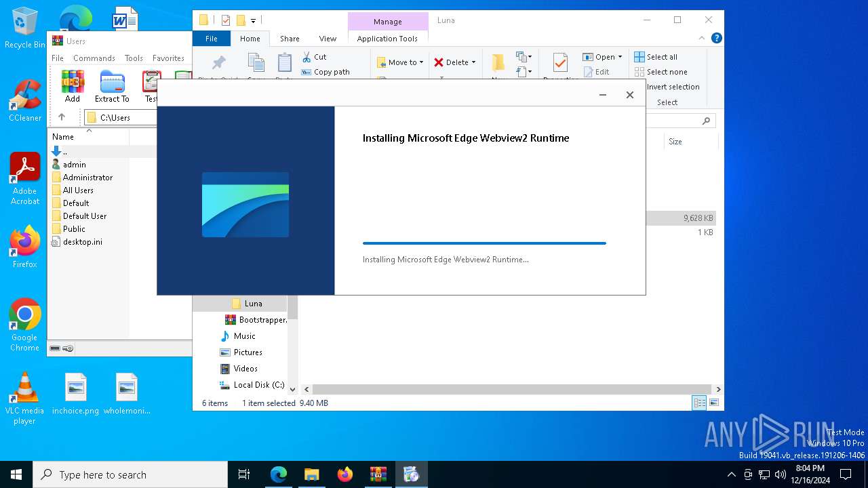Open the Explorer File tab
This screenshot has height=488, width=868.
click(x=212, y=39)
